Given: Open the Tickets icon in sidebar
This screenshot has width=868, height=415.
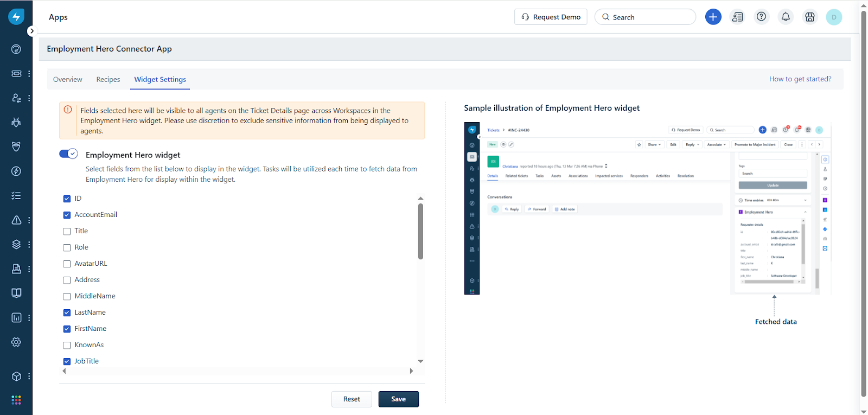Looking at the screenshot, I should coord(16,73).
